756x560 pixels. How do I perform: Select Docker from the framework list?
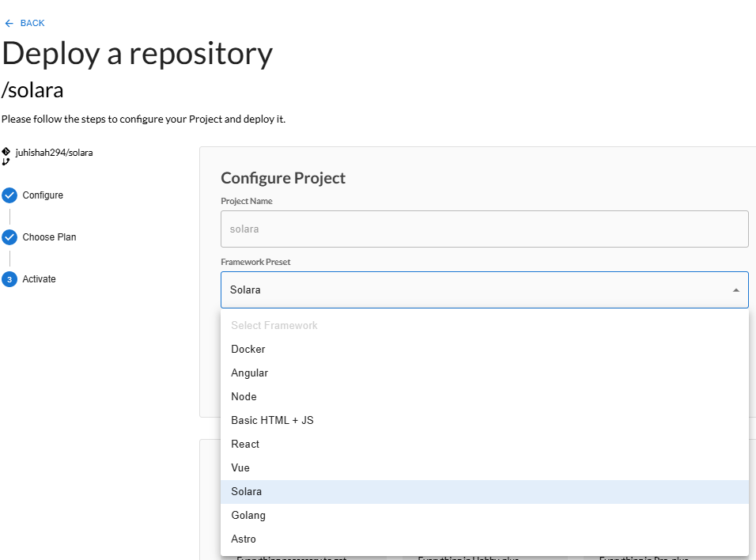click(x=248, y=349)
